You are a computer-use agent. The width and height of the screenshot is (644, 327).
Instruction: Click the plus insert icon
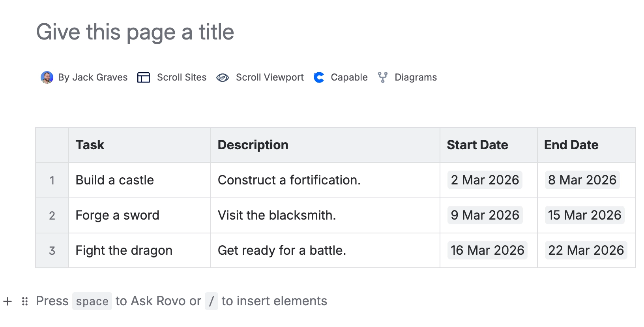(7, 302)
